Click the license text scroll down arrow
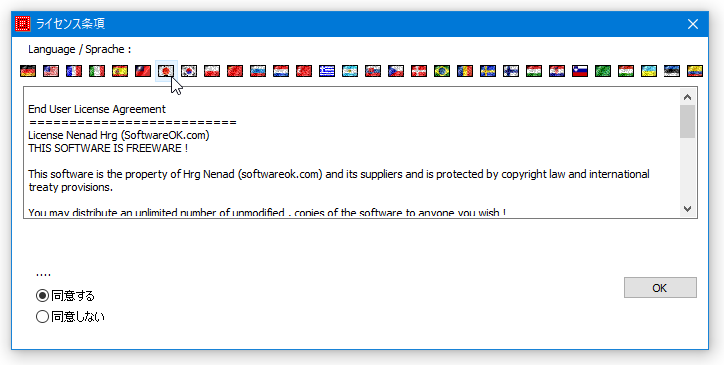Image resolution: width=724 pixels, height=365 pixels. 688,209
